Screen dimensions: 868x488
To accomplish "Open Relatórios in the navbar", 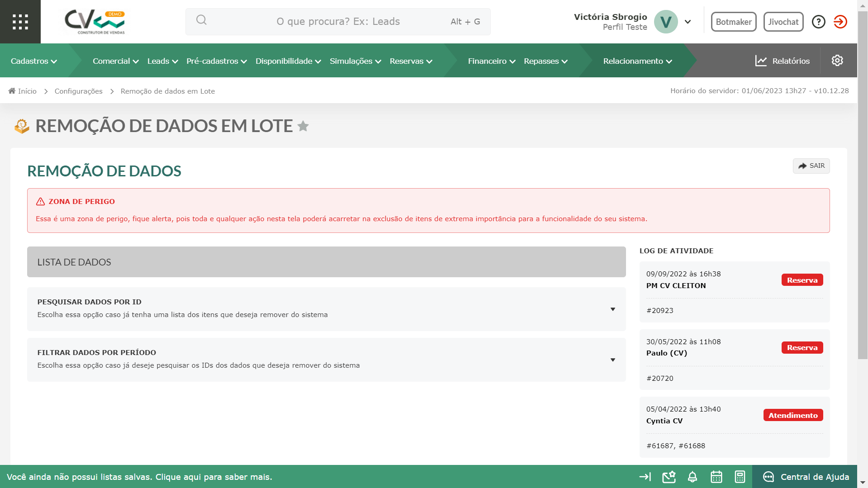I will tap(783, 61).
